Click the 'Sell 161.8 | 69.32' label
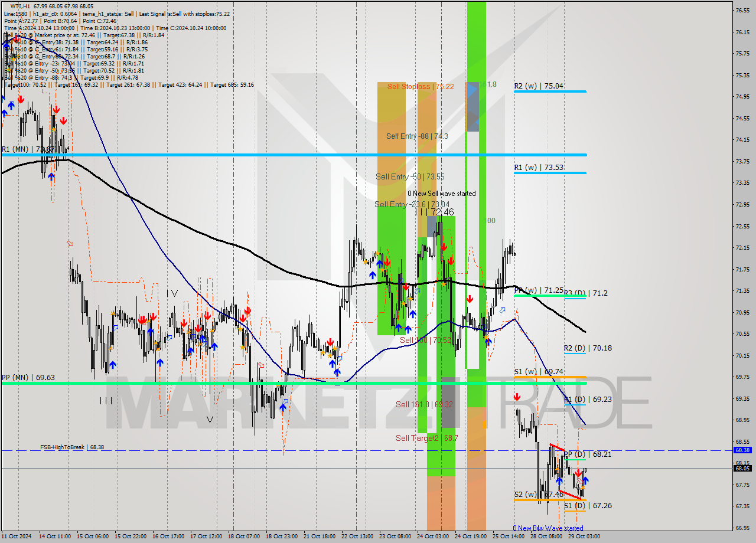 click(x=424, y=404)
